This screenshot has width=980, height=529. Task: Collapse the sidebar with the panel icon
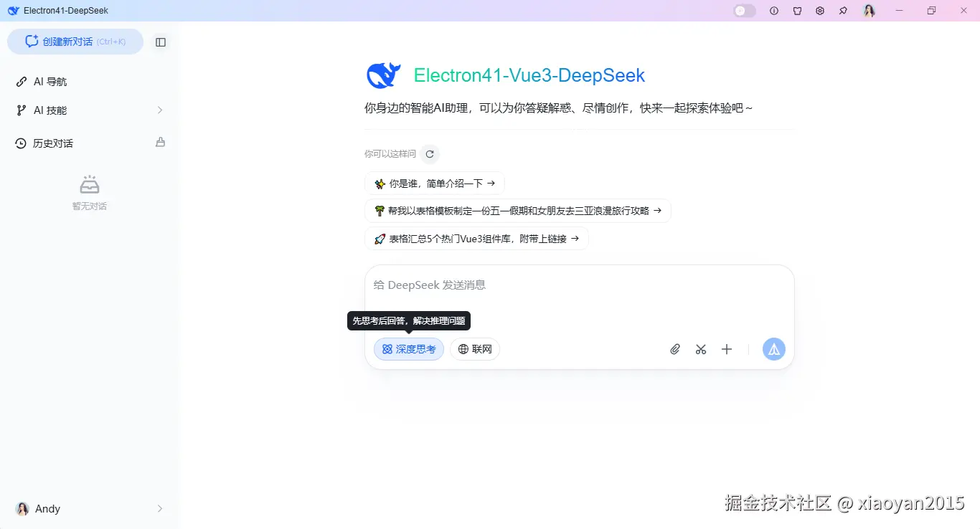[x=161, y=42]
